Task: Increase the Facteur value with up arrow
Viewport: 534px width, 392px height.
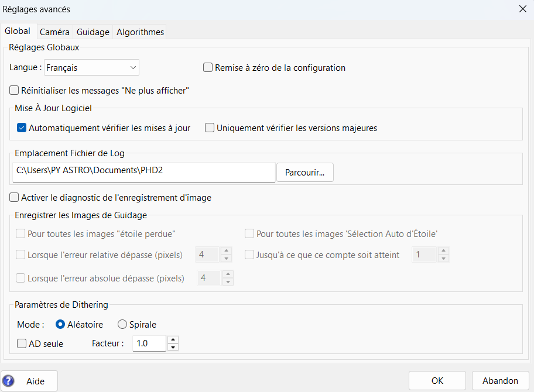Action: pos(173,340)
